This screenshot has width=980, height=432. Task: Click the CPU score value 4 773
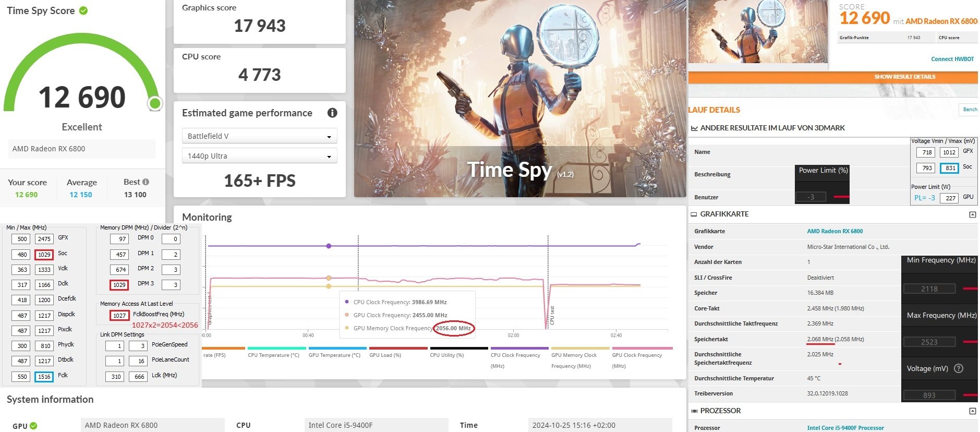[x=260, y=75]
